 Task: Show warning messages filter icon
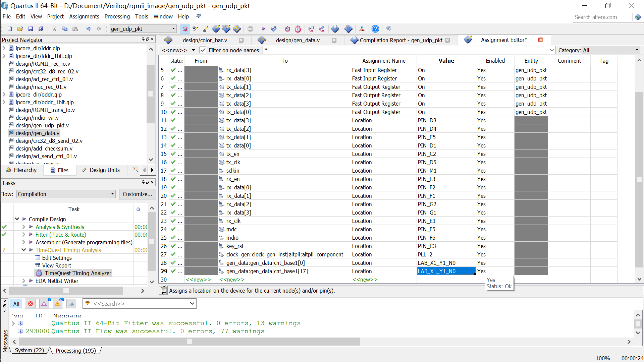(x=57, y=304)
